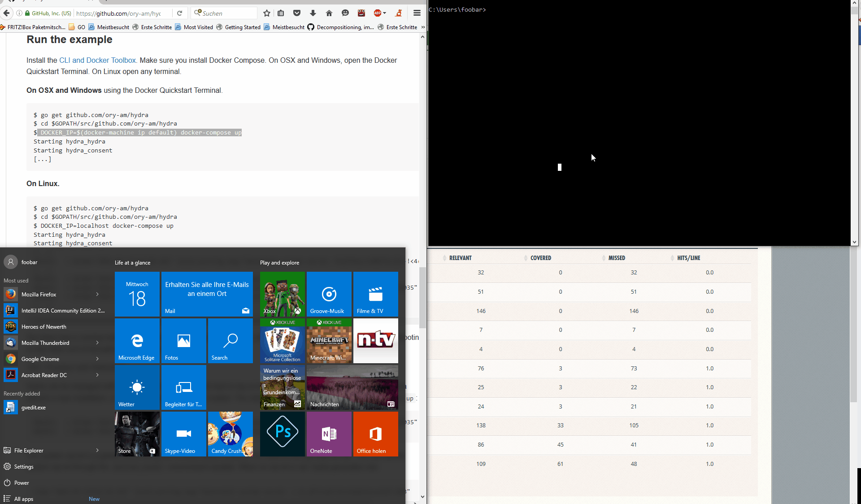The height and width of the screenshot is (504, 861).
Task: Open Photoshop from Start menu
Action: click(x=282, y=433)
